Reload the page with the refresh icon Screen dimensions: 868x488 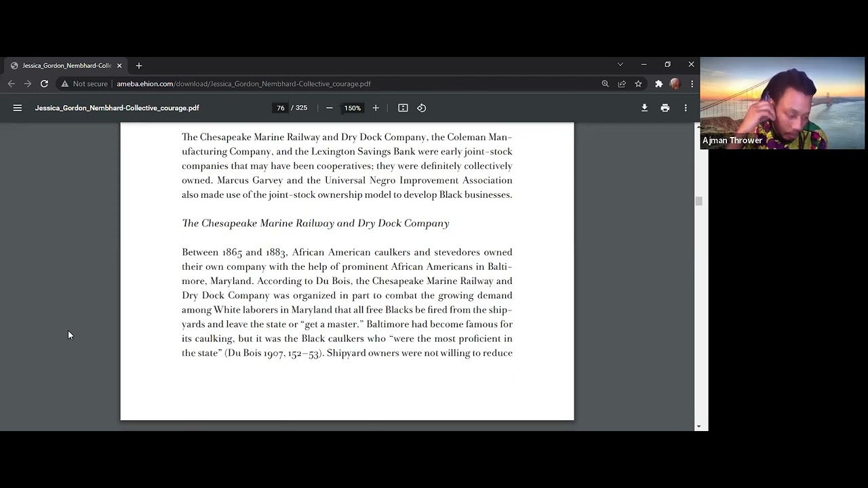pos(44,83)
